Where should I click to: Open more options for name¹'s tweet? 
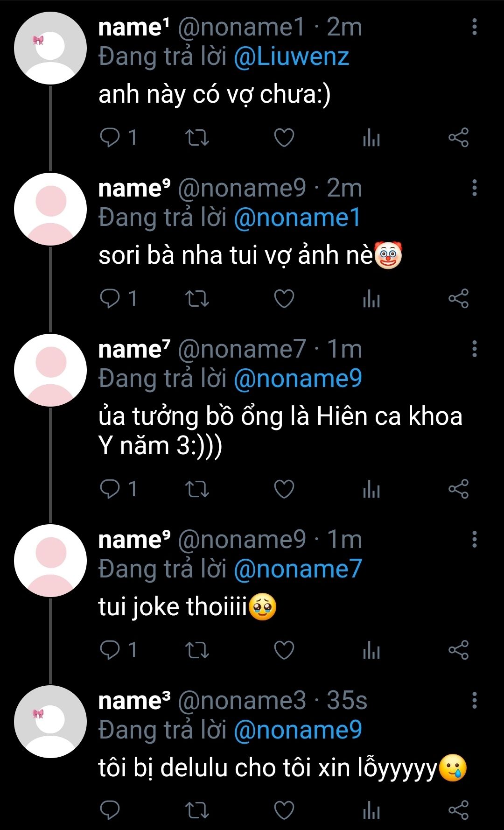[x=474, y=27]
